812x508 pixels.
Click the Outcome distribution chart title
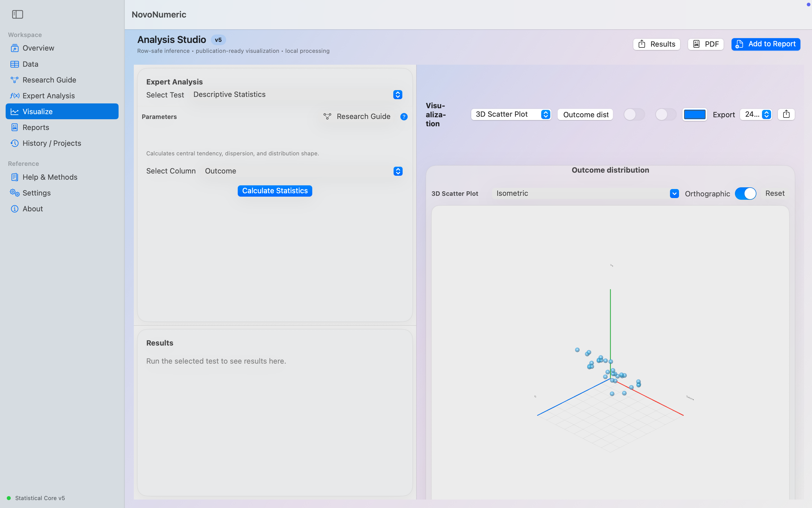610,170
